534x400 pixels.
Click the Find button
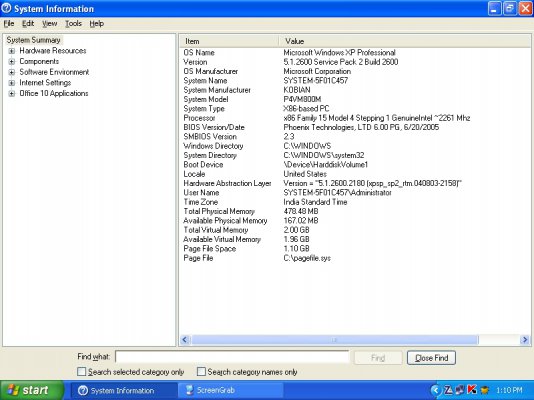(x=378, y=358)
